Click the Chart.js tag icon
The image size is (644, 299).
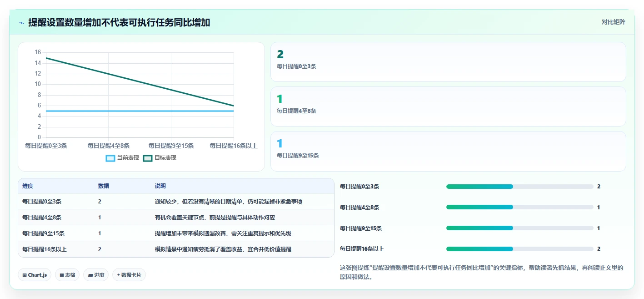(25, 275)
